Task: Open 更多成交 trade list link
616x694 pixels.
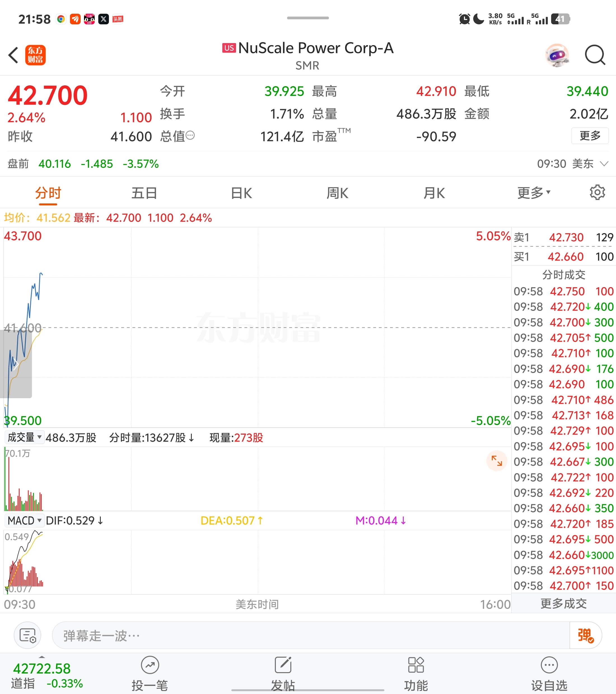Action: [x=563, y=603]
